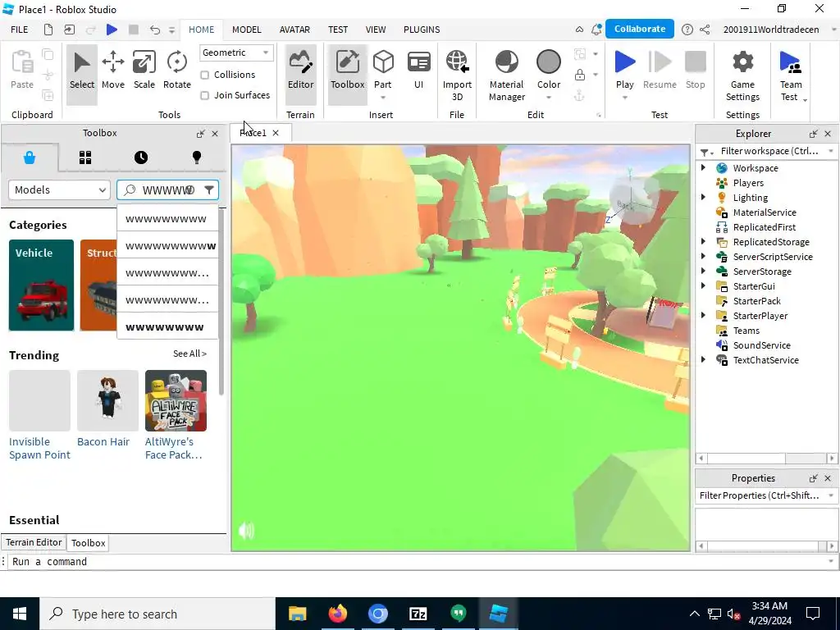Open the Play dropdown arrow
The image size is (840, 630).
click(x=624, y=98)
